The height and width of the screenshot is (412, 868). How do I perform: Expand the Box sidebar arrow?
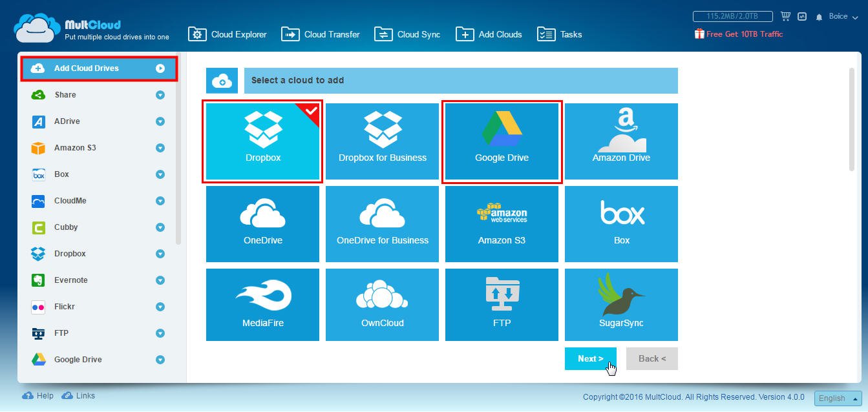[x=160, y=174]
